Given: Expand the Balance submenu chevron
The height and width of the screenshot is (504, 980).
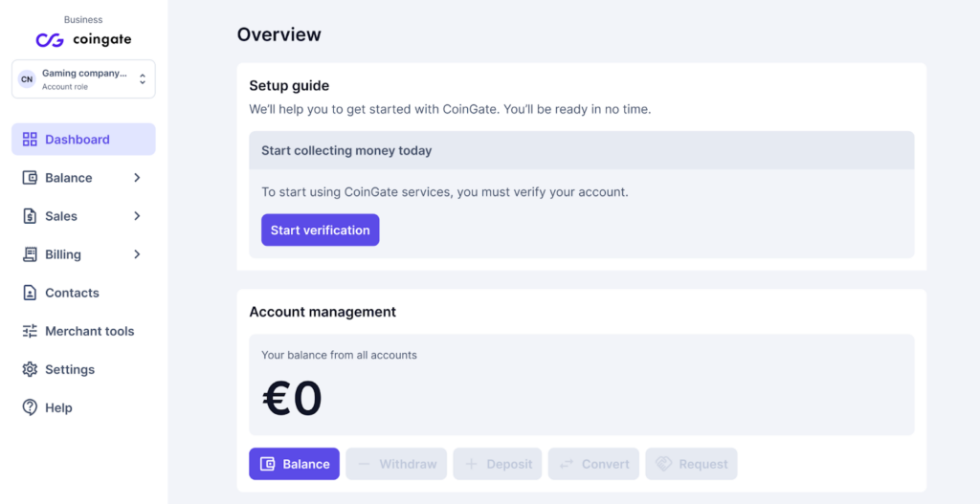Looking at the screenshot, I should coord(137,178).
